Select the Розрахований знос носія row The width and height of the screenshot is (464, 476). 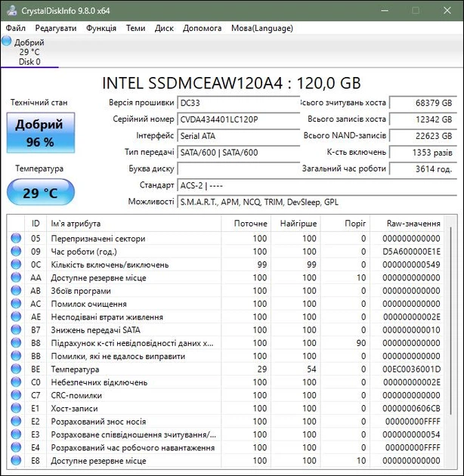pos(225,421)
